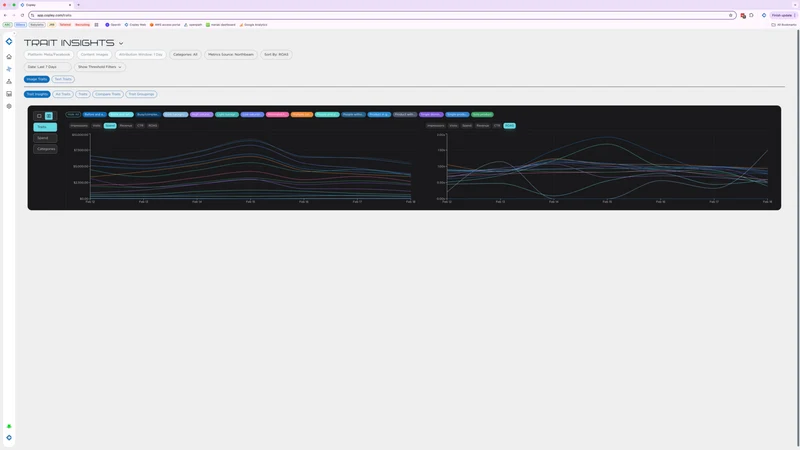Reload the browser page
The image size is (800, 450).
tap(22, 15)
